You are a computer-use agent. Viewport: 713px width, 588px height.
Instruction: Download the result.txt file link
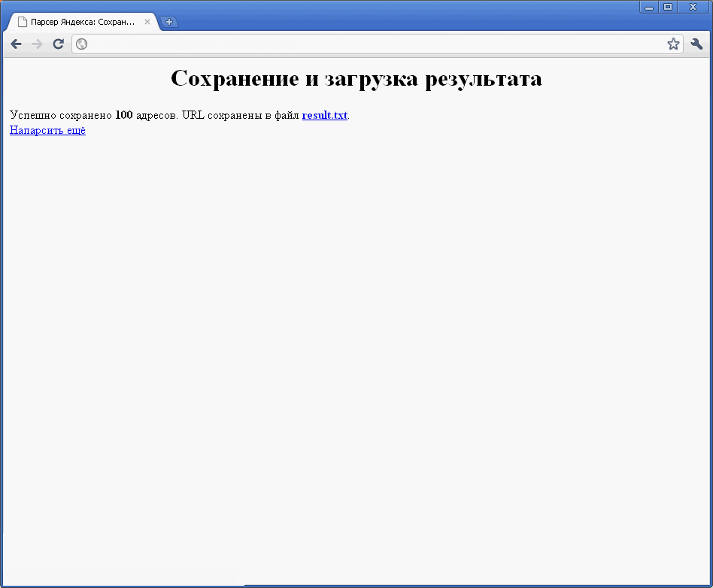pyautogui.click(x=324, y=116)
